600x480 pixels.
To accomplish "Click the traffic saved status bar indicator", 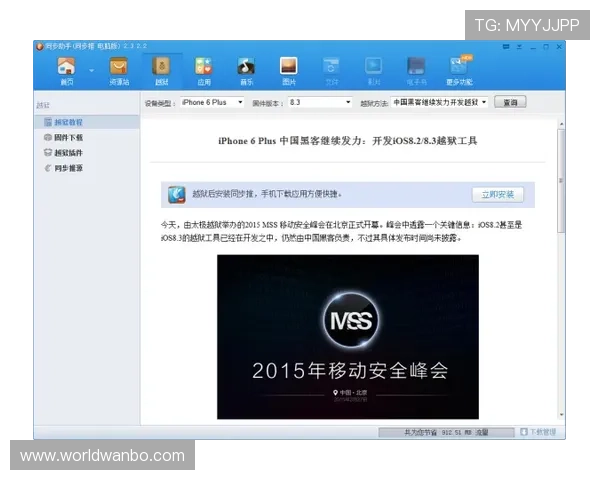I will (x=446, y=433).
